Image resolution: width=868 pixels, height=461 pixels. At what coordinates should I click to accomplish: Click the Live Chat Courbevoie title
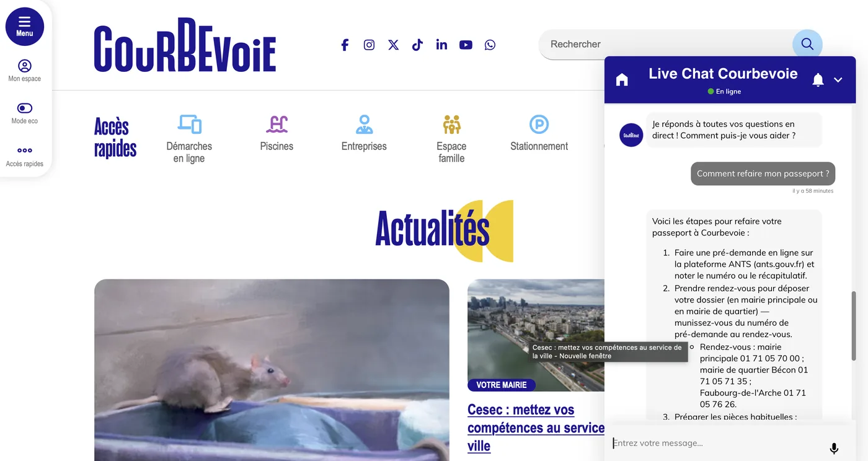(x=723, y=74)
